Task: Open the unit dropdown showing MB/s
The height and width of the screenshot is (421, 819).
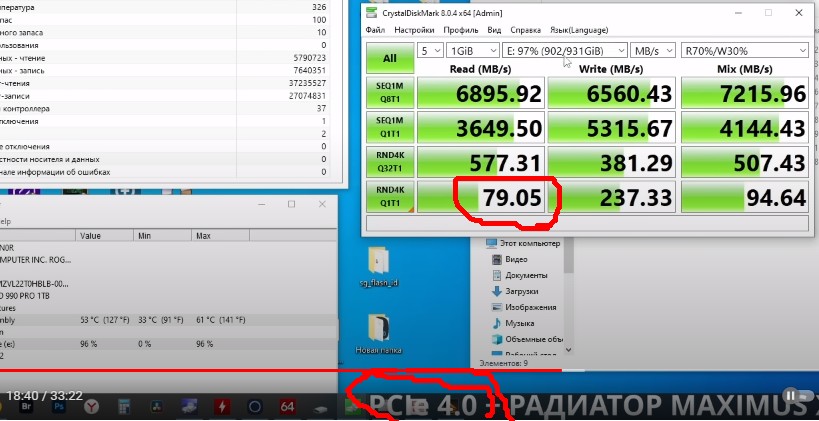Action: [x=653, y=51]
